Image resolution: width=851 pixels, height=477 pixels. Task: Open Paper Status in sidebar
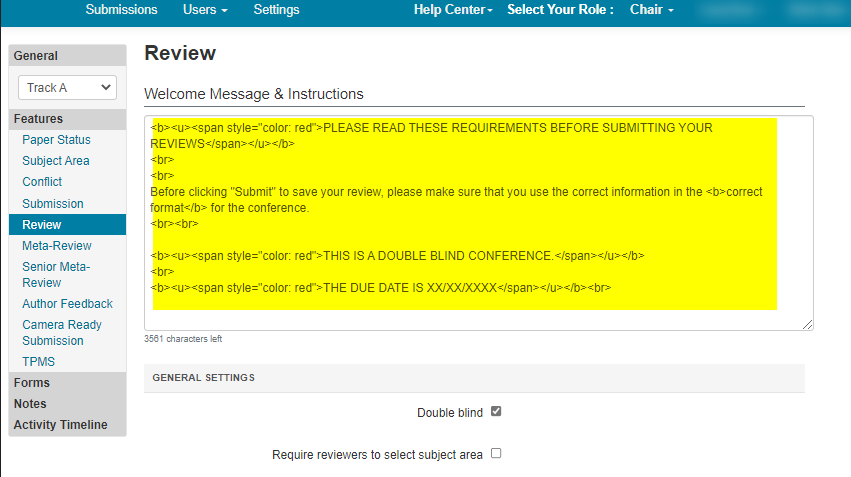click(56, 140)
